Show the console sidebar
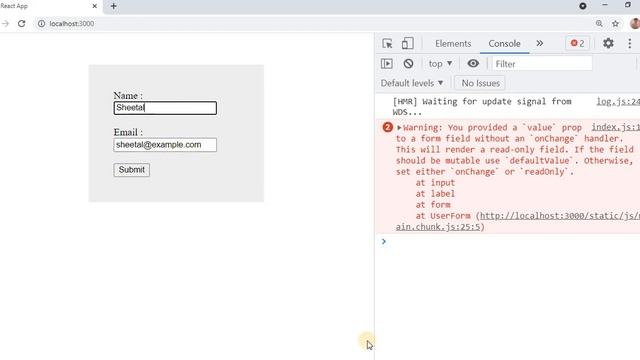Screen dimensions: 640x360 tap(387, 64)
